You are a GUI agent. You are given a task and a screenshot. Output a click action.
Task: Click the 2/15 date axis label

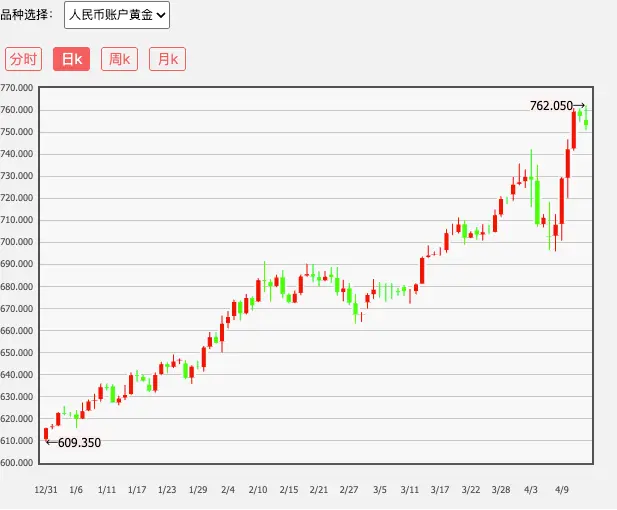[x=288, y=490]
